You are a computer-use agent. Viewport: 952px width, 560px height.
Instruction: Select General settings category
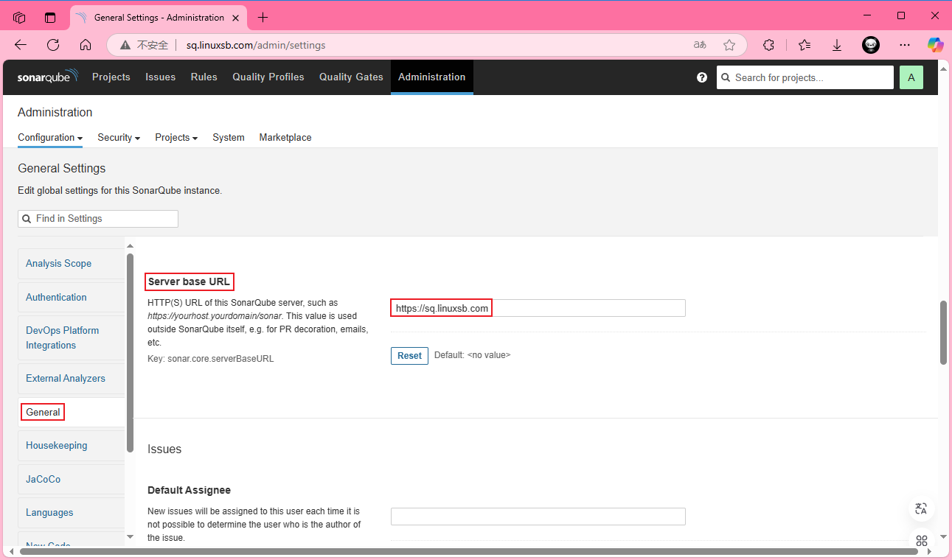72,412
